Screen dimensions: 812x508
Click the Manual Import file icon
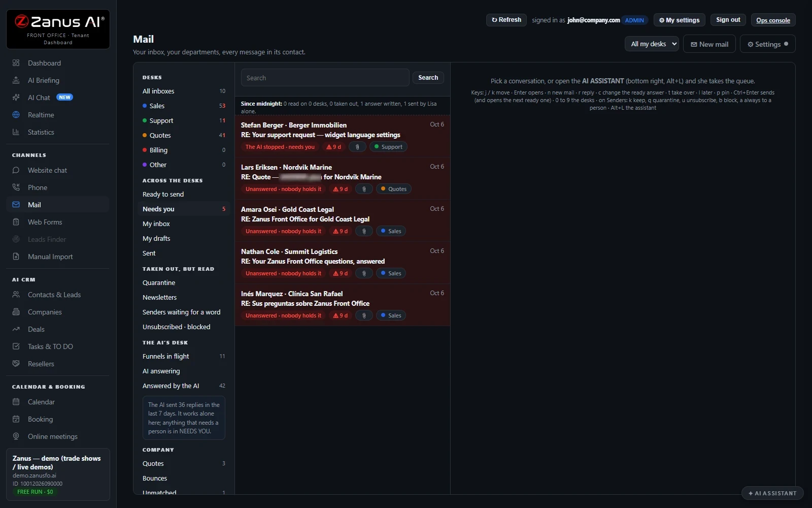[x=16, y=257]
